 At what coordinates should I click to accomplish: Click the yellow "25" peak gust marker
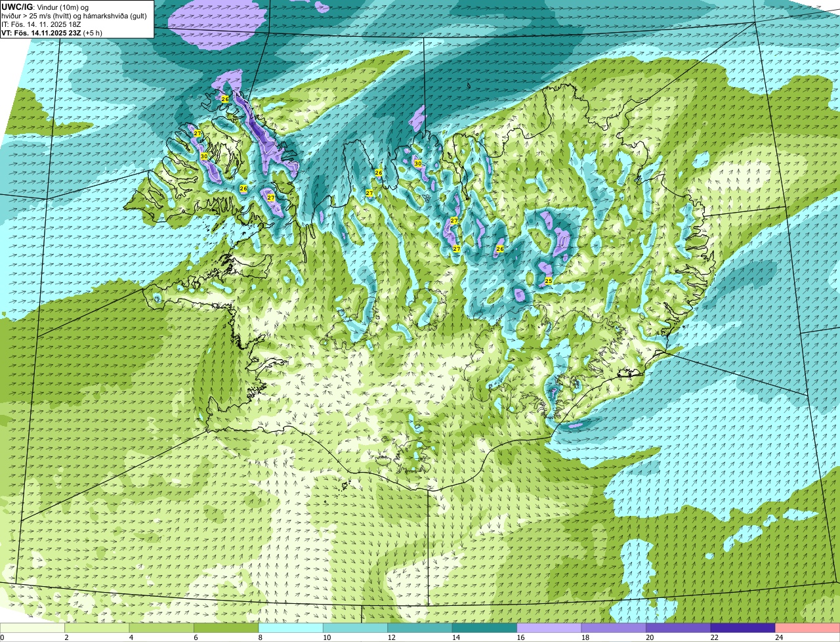(x=549, y=280)
